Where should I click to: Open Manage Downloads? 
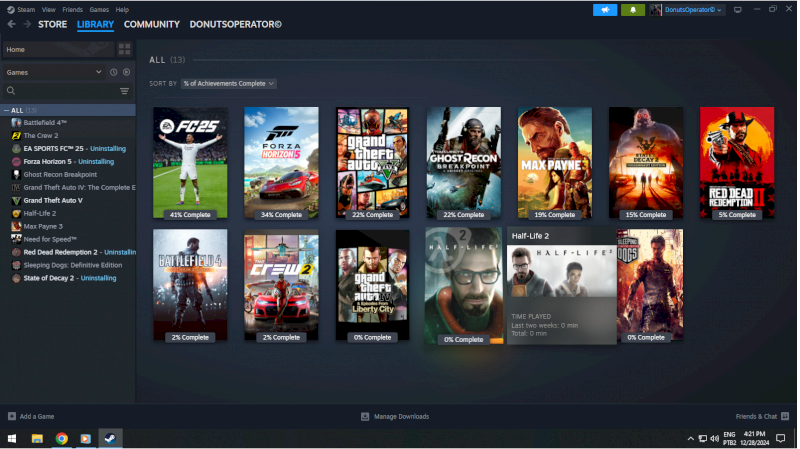395,416
